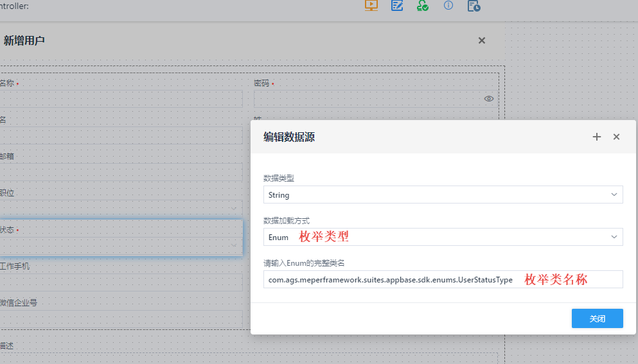Open the 数据类型 String dropdown
This screenshot has width=638, height=364.
point(443,195)
